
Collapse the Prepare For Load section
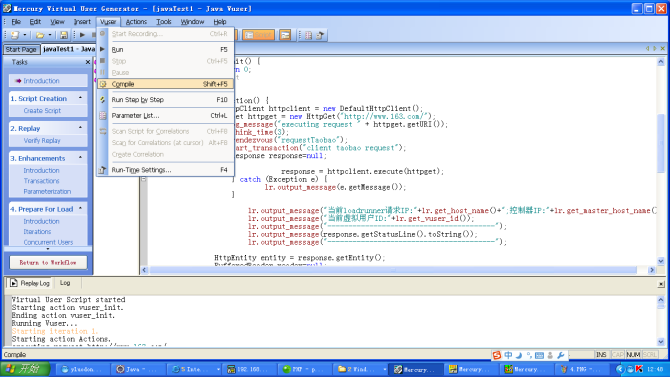click(x=80, y=209)
